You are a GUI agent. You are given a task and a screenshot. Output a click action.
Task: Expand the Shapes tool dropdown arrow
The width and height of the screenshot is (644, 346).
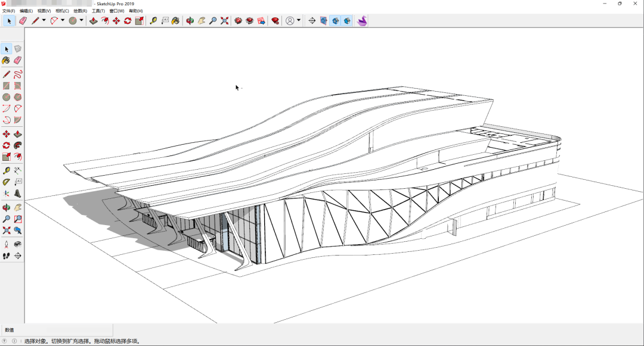[81, 20]
